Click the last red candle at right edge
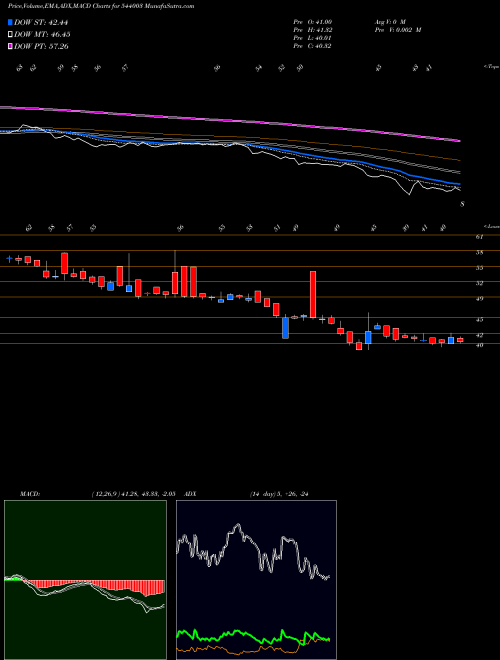The width and height of the screenshot is (500, 660). pos(460,340)
